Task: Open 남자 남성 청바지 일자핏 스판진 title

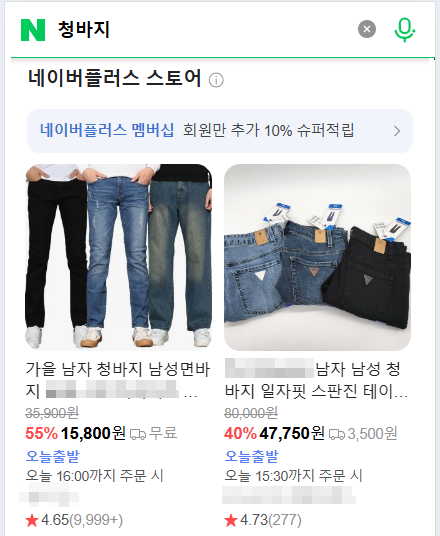Action: coord(316,380)
